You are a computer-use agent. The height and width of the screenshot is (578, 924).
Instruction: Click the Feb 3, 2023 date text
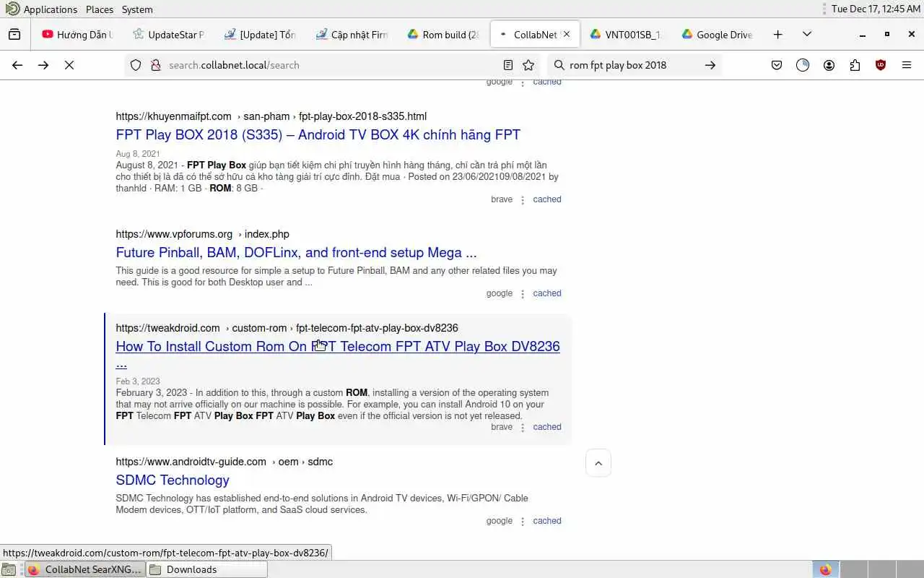138,381
